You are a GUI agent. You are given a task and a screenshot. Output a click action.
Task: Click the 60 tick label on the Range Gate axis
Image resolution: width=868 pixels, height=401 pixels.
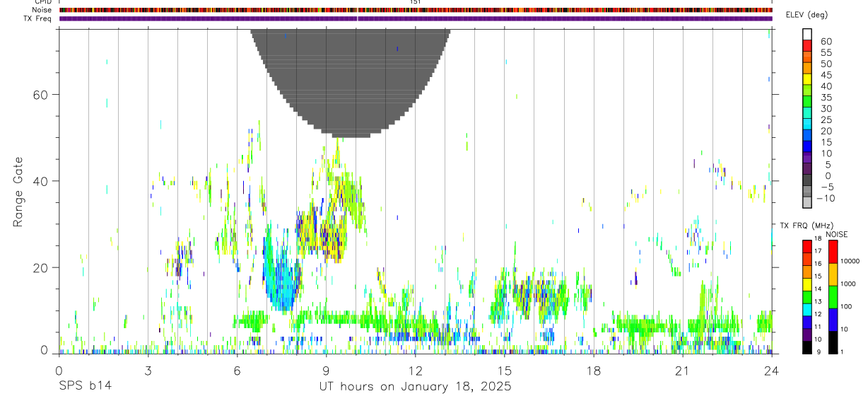41,95
